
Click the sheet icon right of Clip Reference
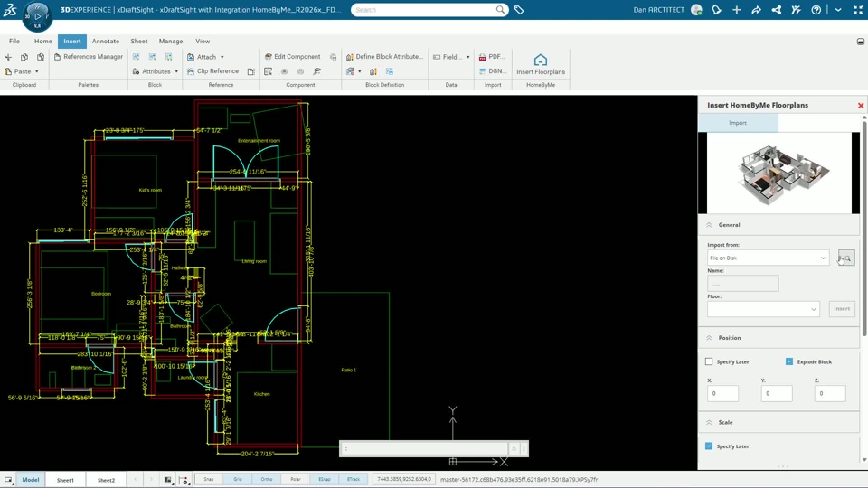250,71
